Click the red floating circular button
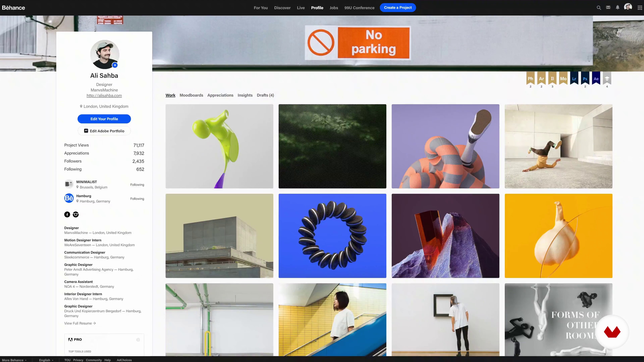The height and width of the screenshot is (362, 644). tap(612, 332)
